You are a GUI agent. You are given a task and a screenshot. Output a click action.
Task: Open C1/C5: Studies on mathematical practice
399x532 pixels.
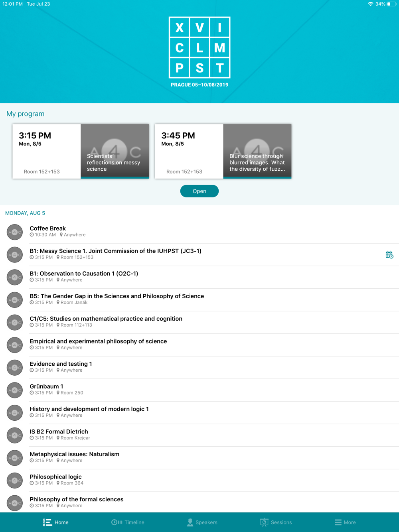pos(199,322)
